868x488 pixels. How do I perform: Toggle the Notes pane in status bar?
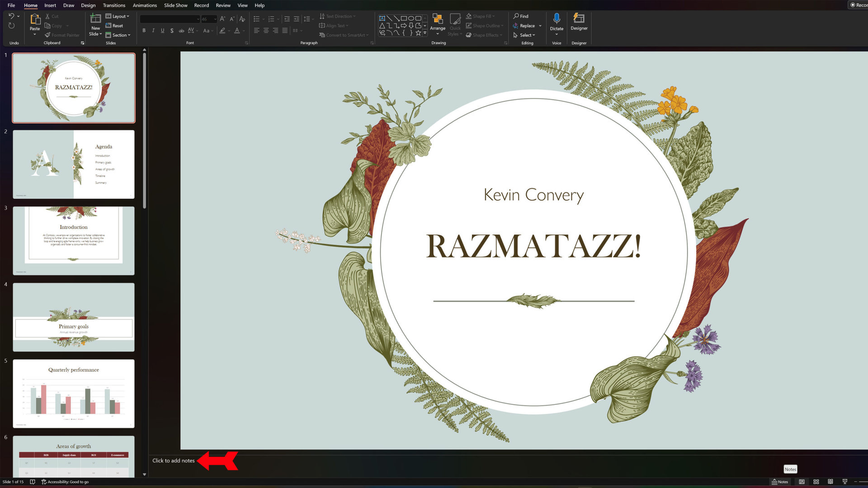point(780,482)
